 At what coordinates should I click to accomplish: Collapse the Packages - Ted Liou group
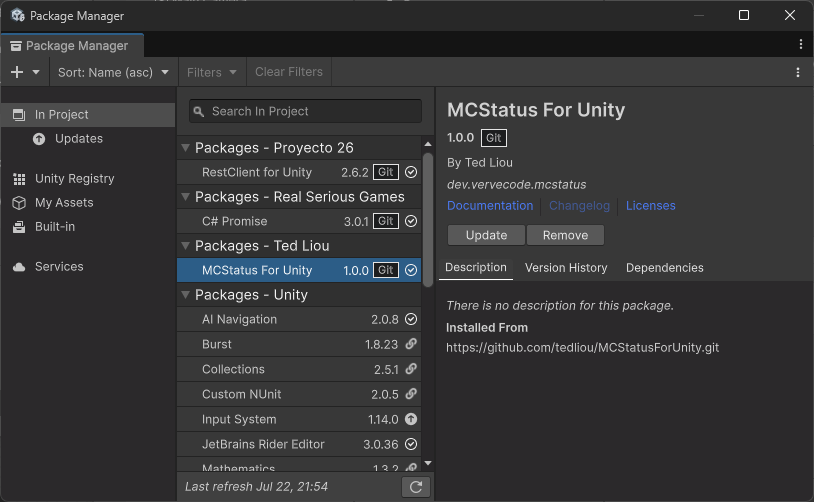(185, 246)
